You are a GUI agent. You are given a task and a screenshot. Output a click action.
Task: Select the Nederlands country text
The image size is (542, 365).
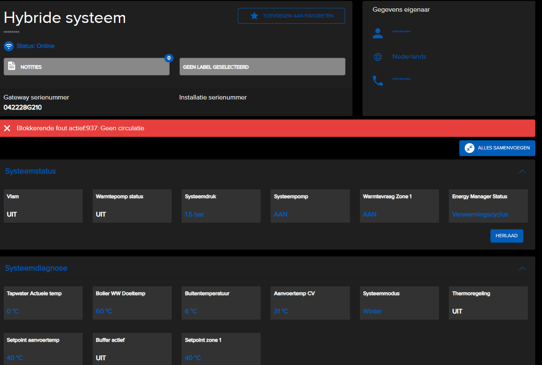coord(409,57)
